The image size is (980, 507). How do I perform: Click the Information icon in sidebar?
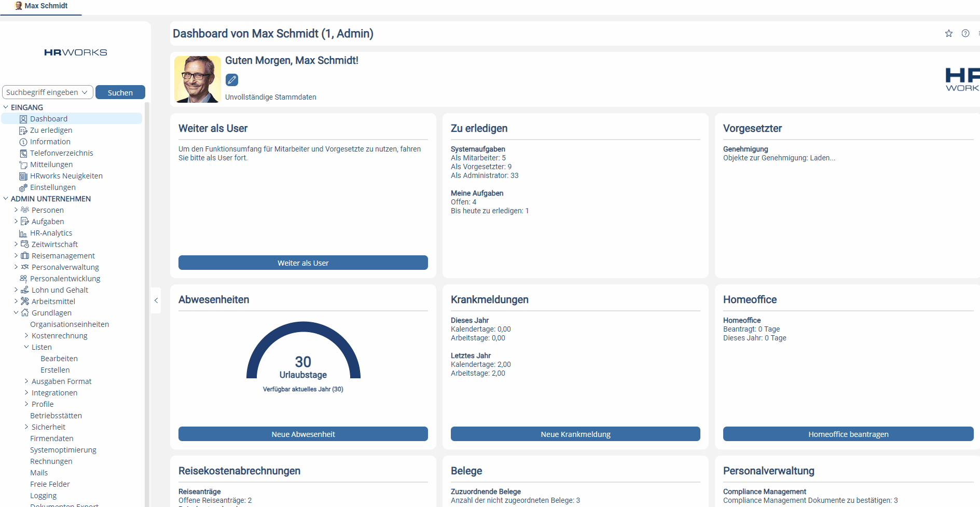23,142
